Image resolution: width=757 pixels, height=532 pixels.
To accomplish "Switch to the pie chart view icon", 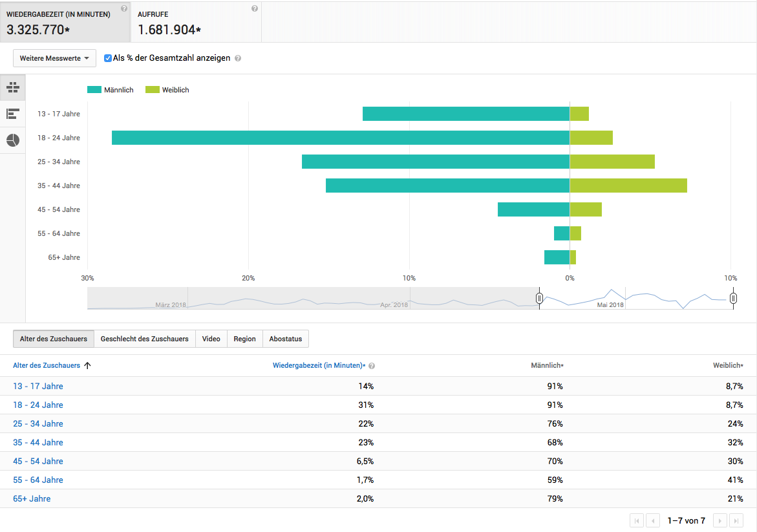I will (12, 140).
